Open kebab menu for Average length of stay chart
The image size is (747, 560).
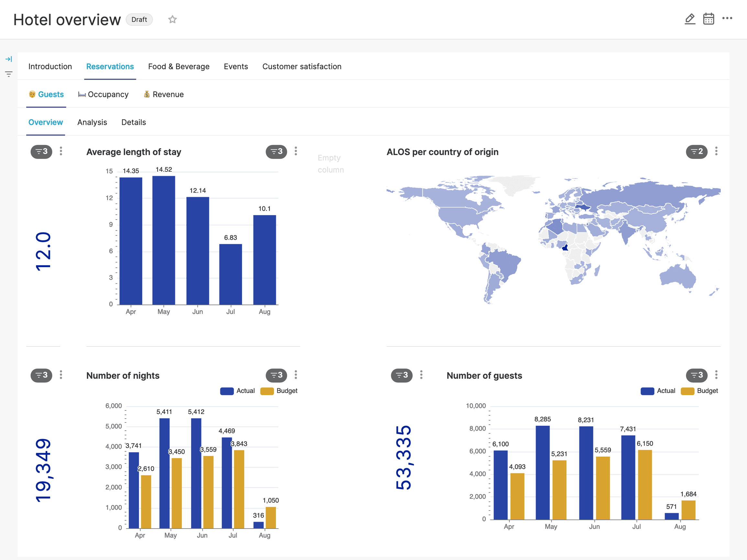coord(295,151)
